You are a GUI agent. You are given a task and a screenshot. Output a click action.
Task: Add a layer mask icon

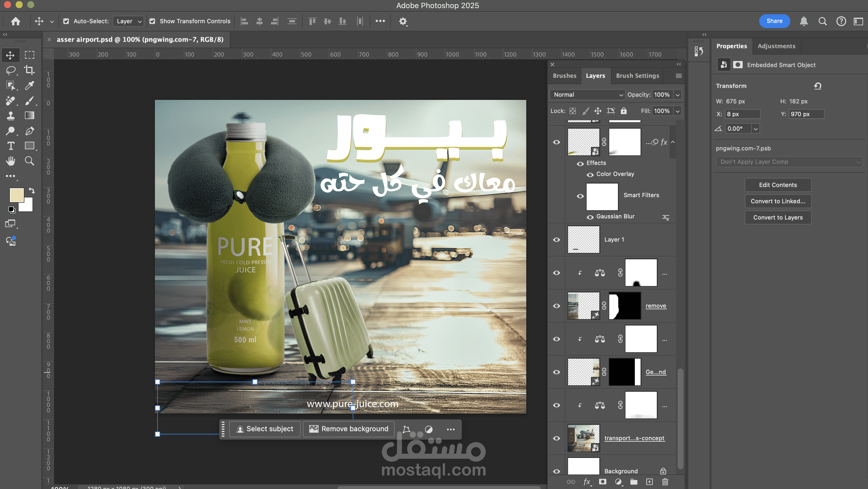[603, 481]
